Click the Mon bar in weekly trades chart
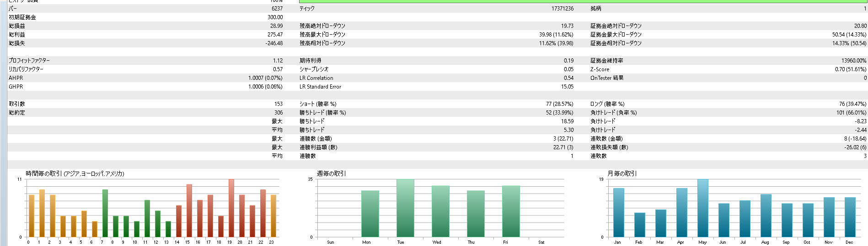Viewport: 868px width, 246px height. (370, 214)
